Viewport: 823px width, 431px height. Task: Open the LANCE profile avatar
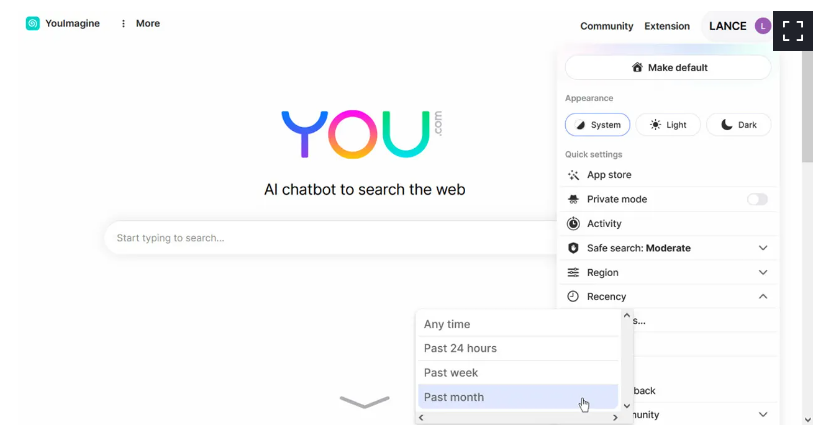(x=763, y=26)
